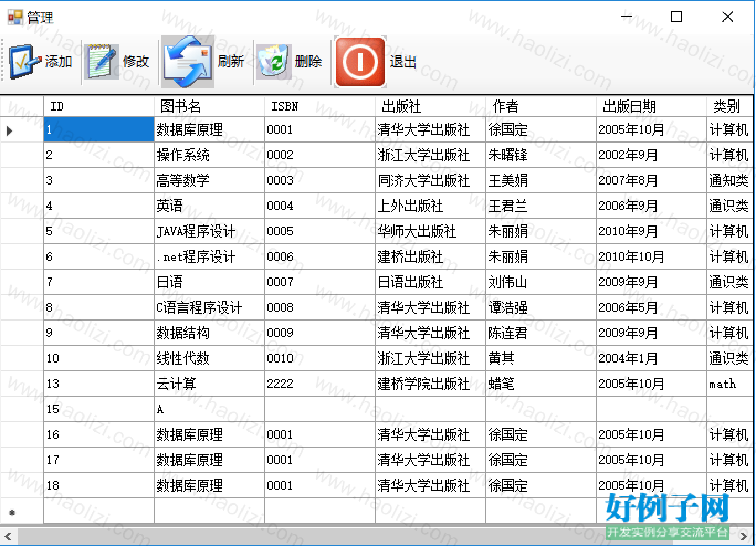Click the 刷新 (Refresh) arrows icon
The height and width of the screenshot is (546, 756).
click(x=188, y=62)
